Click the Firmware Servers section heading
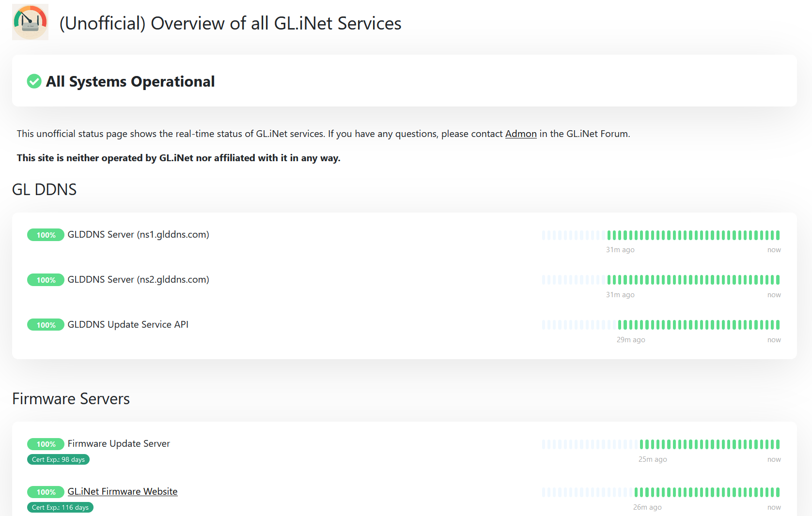 click(71, 399)
